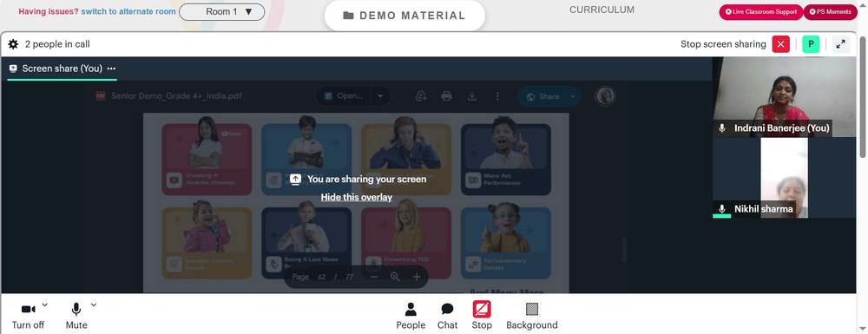Click the red Stop sharing button

point(482,316)
